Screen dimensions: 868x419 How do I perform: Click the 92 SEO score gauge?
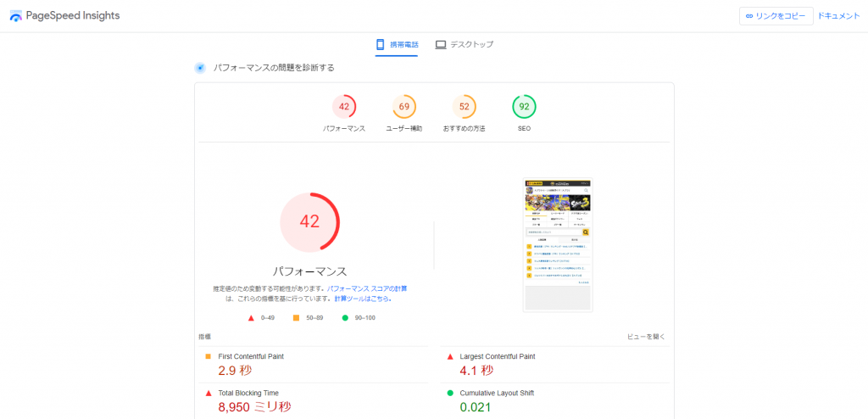524,107
